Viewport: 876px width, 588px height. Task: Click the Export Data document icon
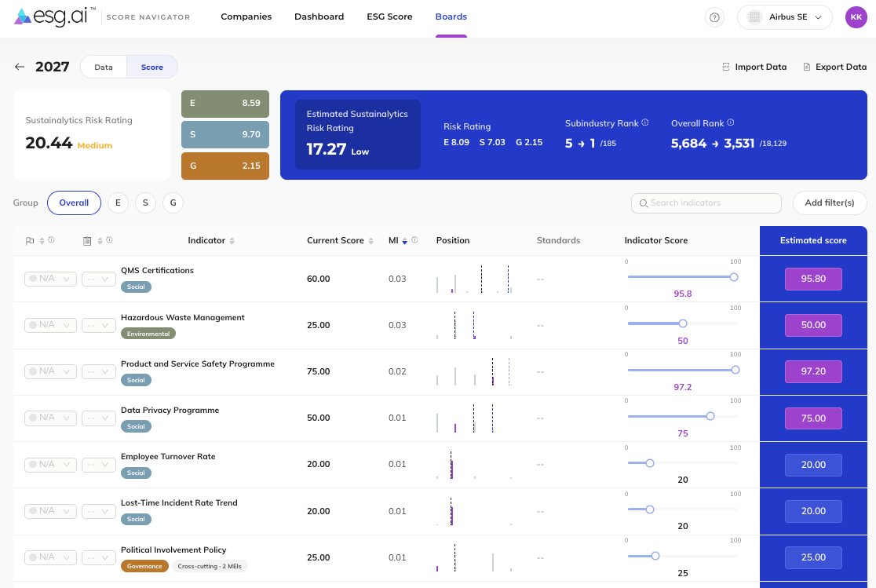(806, 67)
